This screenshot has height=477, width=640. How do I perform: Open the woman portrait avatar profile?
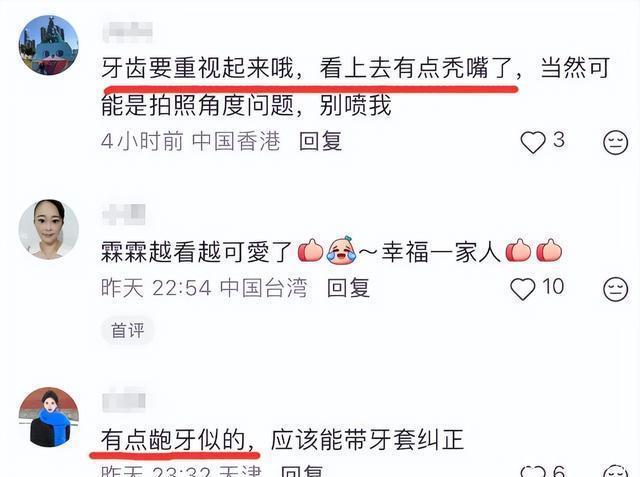49,229
